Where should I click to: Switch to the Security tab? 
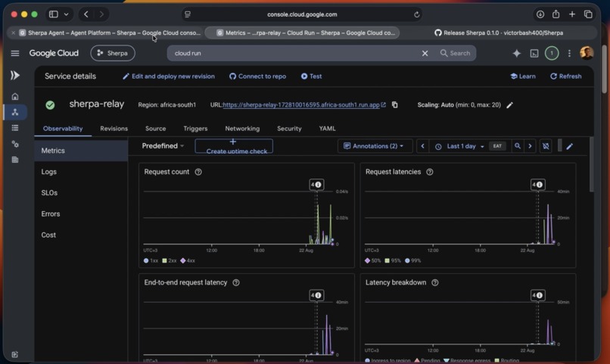289,129
